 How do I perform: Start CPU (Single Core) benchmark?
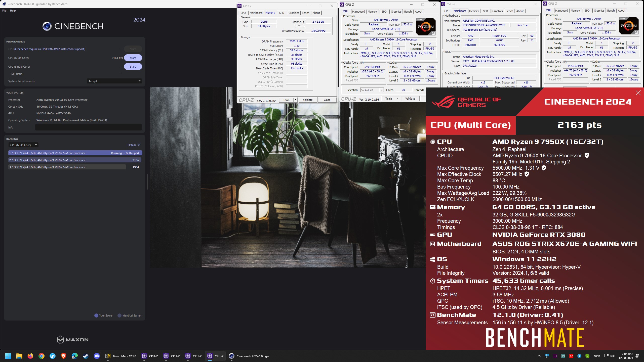133,67
